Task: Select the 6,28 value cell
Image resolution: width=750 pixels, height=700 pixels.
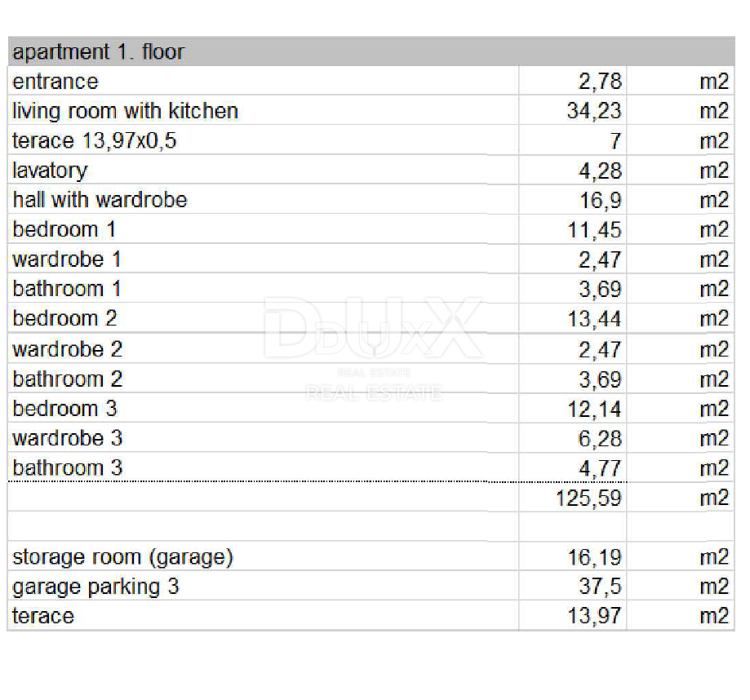Action: coord(600,439)
